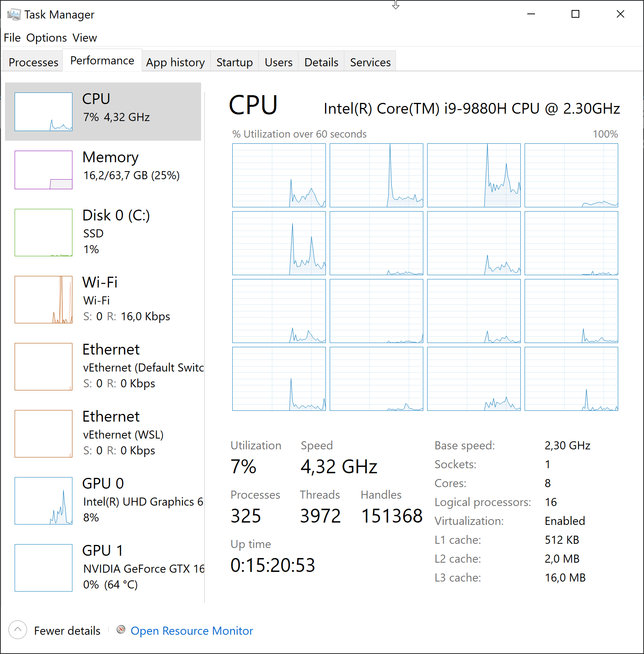This screenshot has height=654, width=644.
Task: Click the Up time value 0:15:20:53
Action: click(273, 565)
